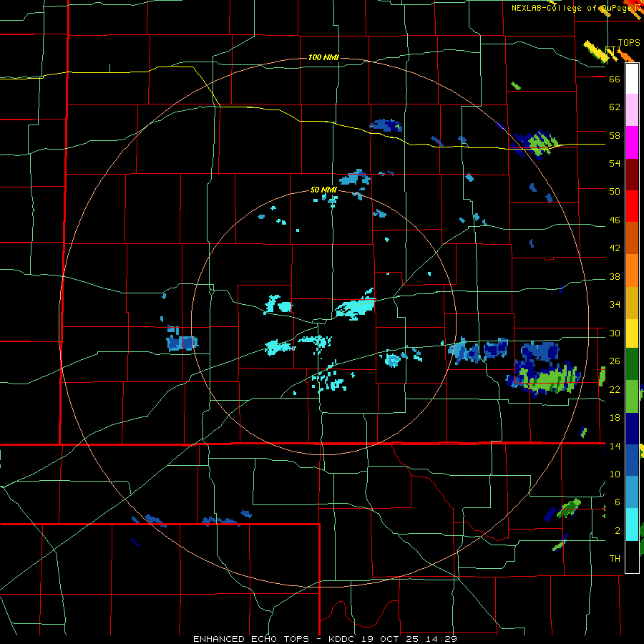Viewport: 644px width, 644px height.
Task: Click the cyan legend swatch
Action: pos(632,525)
